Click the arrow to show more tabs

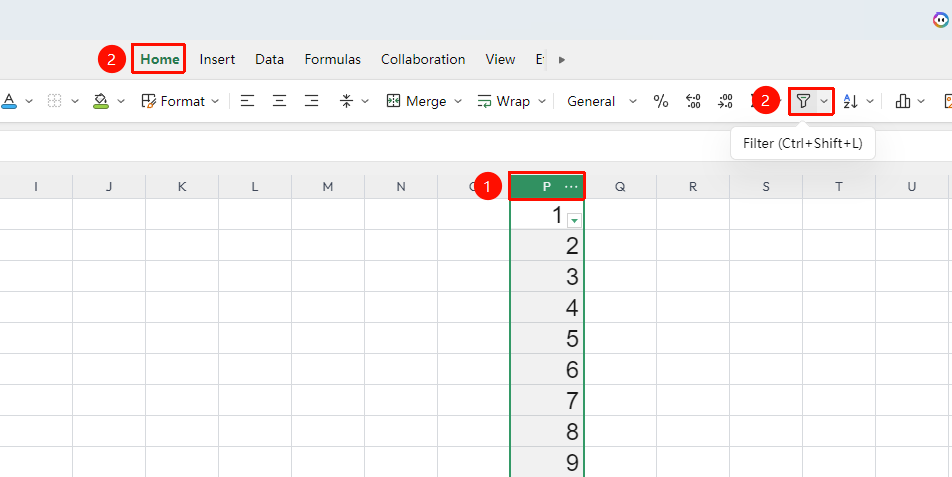pyautogui.click(x=562, y=59)
